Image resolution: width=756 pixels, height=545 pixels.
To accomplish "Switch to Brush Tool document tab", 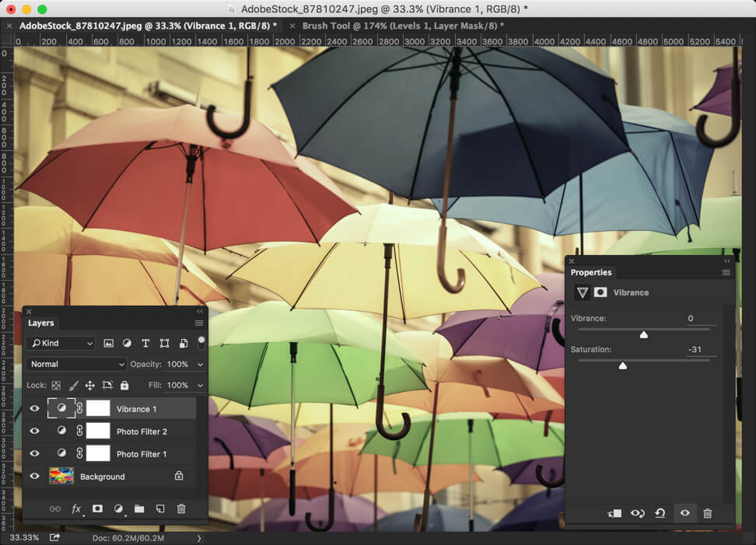I will (x=403, y=26).
